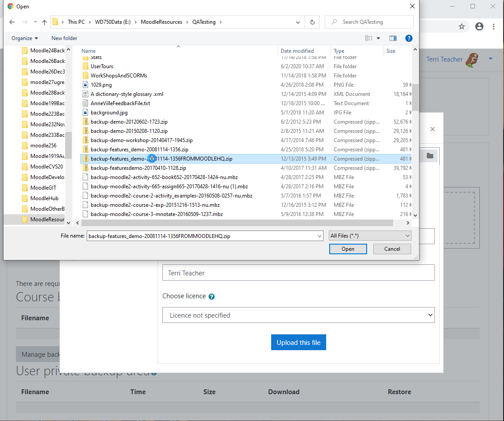Open view options dropdown arrow
This screenshot has width=504, height=421.
pos(378,38)
